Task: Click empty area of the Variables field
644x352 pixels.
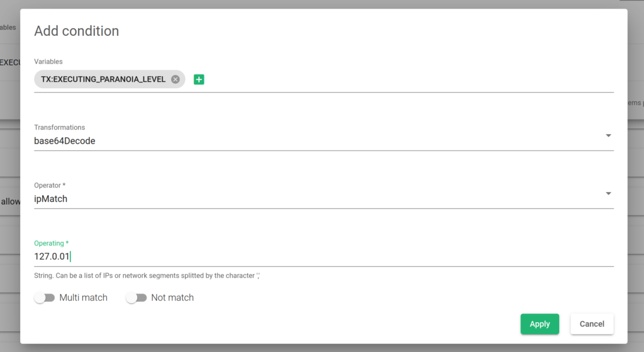Action: tap(409, 79)
